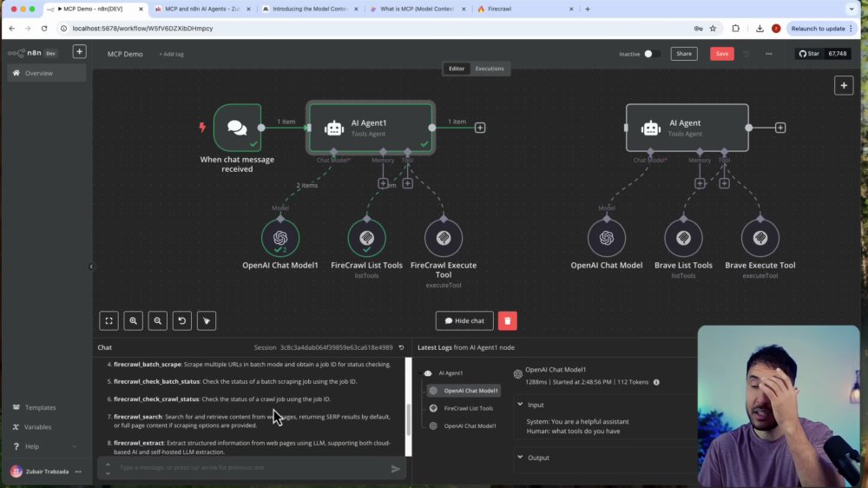This screenshot has width=868, height=488.
Task: Click the Add tag link
Action: coord(172,55)
